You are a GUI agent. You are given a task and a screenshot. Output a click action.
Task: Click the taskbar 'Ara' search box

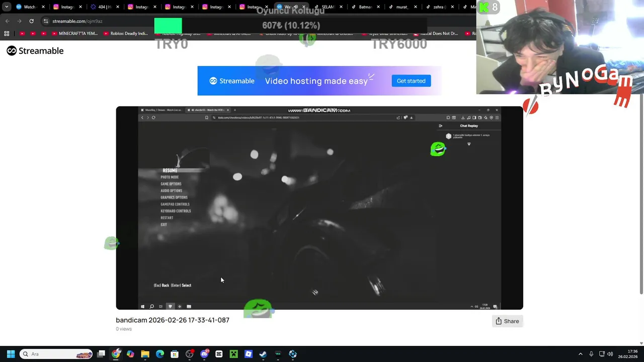(56, 354)
